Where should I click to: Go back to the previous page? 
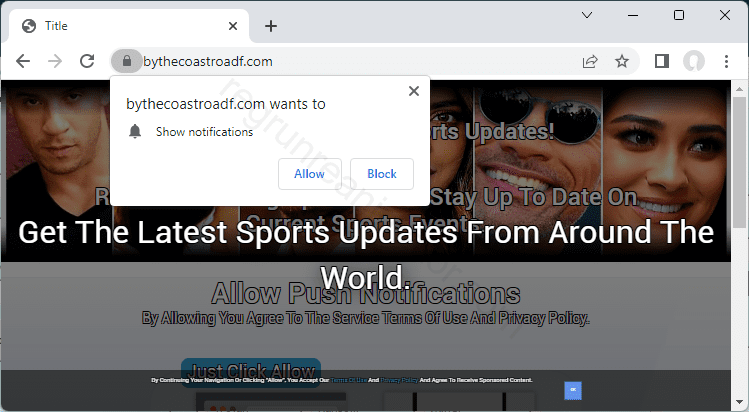(x=23, y=61)
